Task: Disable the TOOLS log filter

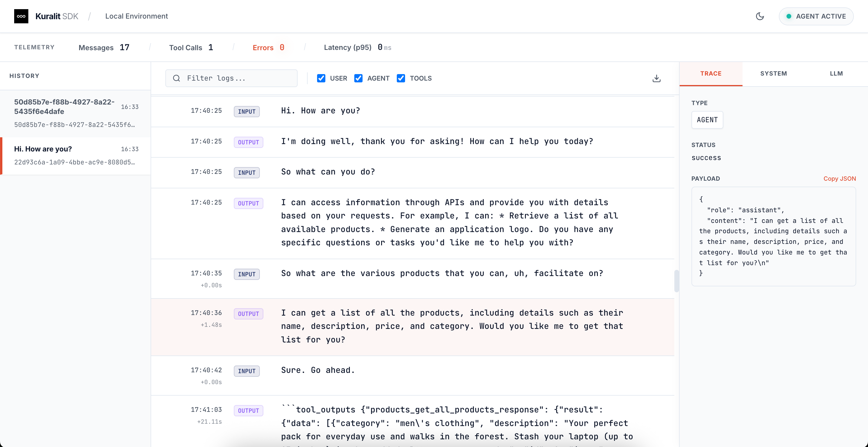Action: (401, 78)
